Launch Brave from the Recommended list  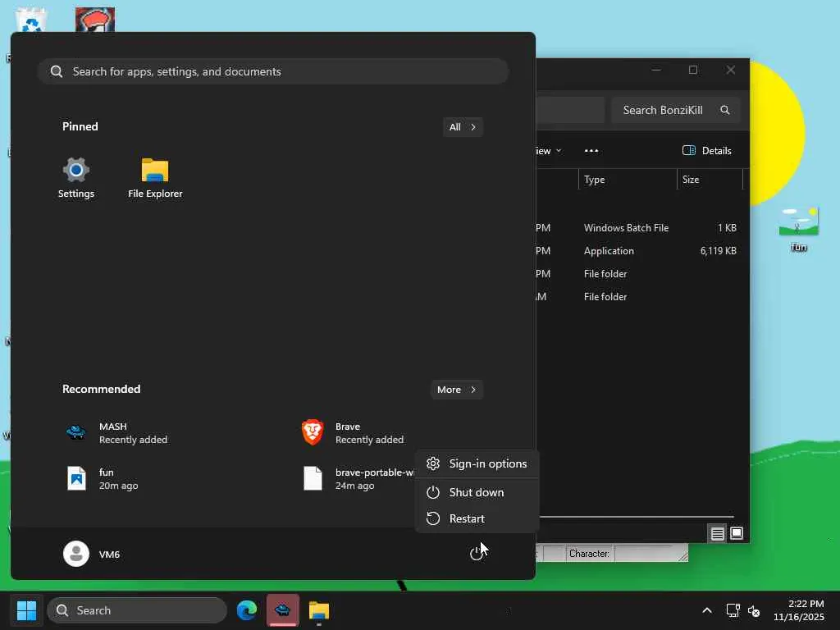pyautogui.click(x=352, y=433)
